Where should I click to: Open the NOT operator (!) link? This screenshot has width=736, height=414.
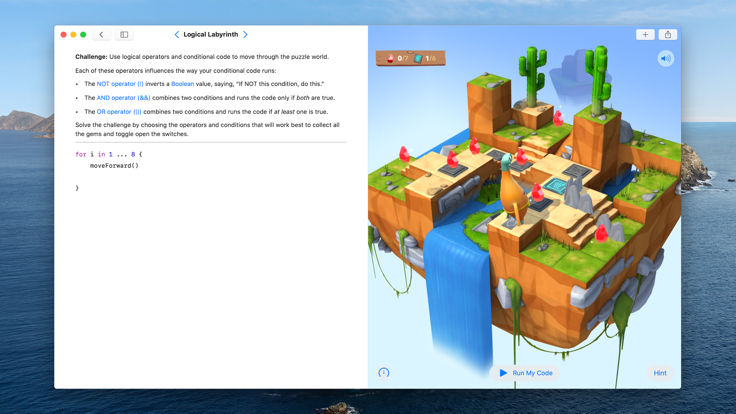coord(120,84)
